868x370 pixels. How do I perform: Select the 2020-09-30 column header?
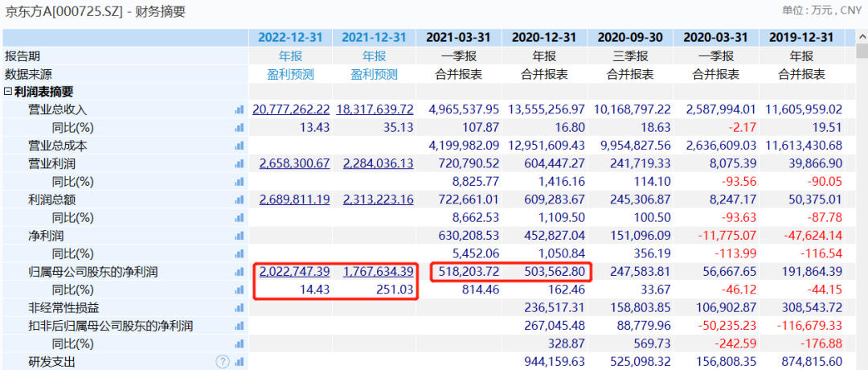630,38
